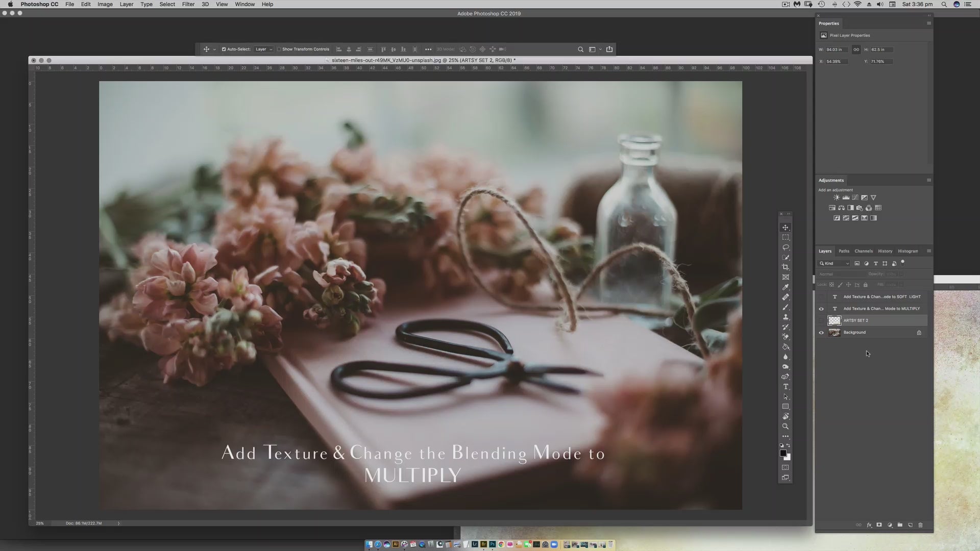Image resolution: width=980 pixels, height=551 pixels.
Task: Uncheck the Auto-Select checkbox
Action: click(x=224, y=49)
